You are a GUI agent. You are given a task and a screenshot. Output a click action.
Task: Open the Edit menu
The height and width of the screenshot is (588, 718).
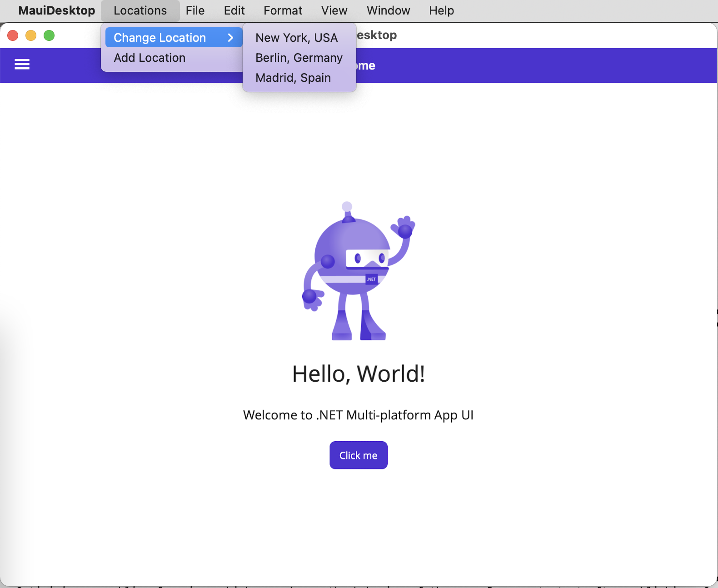(234, 10)
